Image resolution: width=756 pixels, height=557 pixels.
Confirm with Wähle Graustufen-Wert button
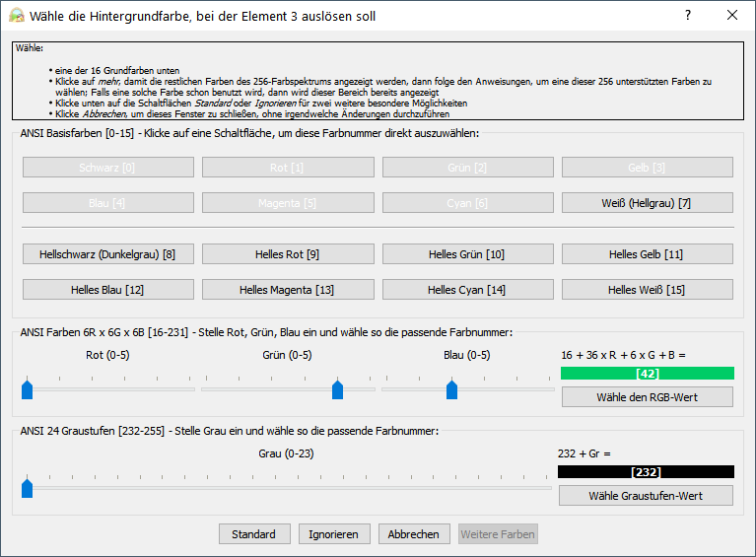(x=646, y=495)
